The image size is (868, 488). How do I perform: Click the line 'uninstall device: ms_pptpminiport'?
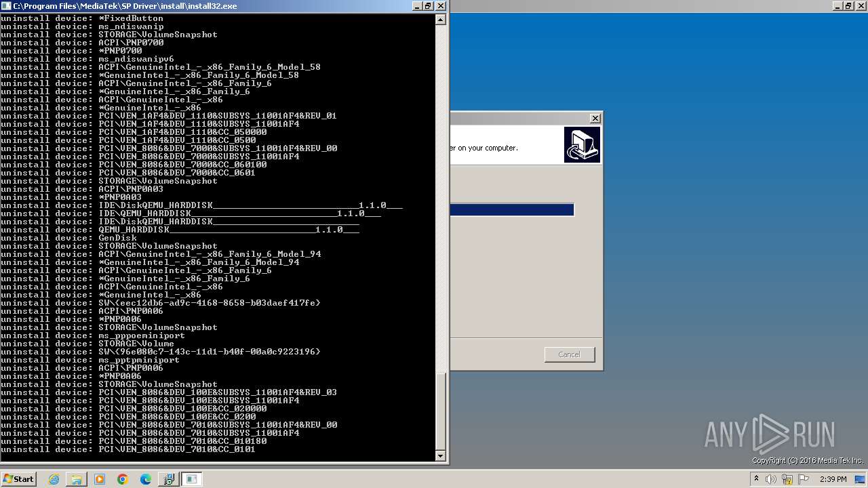click(90, 360)
